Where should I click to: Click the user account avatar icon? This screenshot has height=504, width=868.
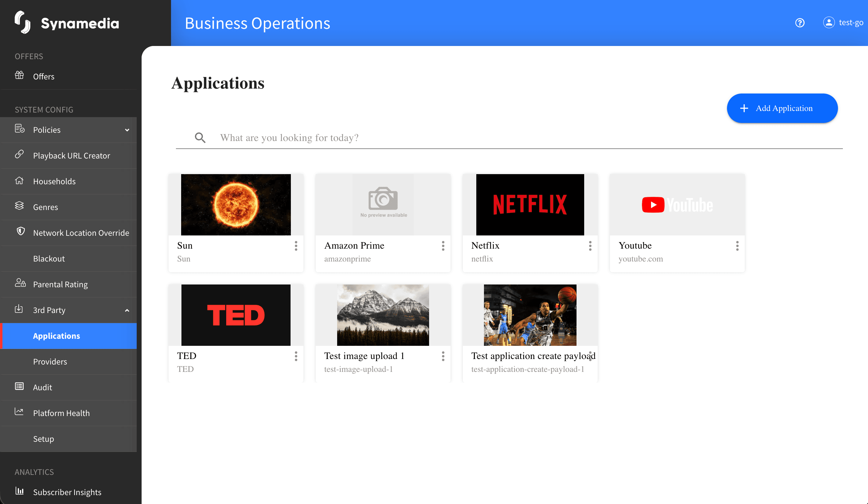829,22
